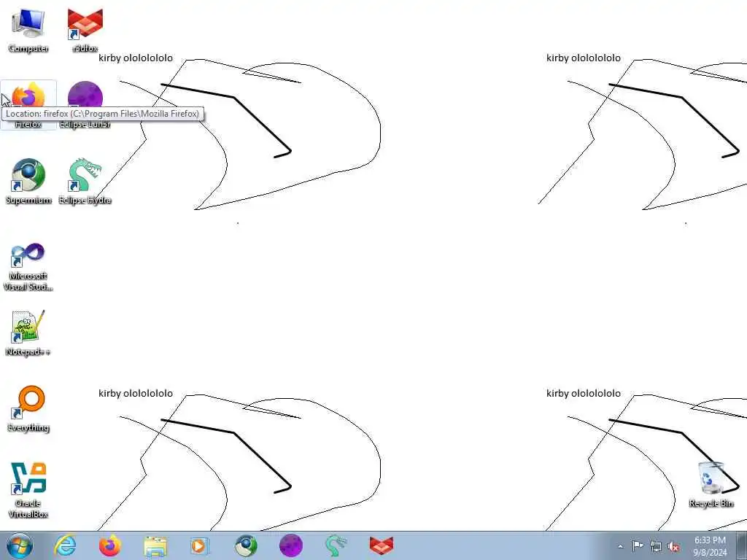This screenshot has width=747, height=560.
Task: Select the Firefox desktop shortcut
Action: click(x=28, y=105)
